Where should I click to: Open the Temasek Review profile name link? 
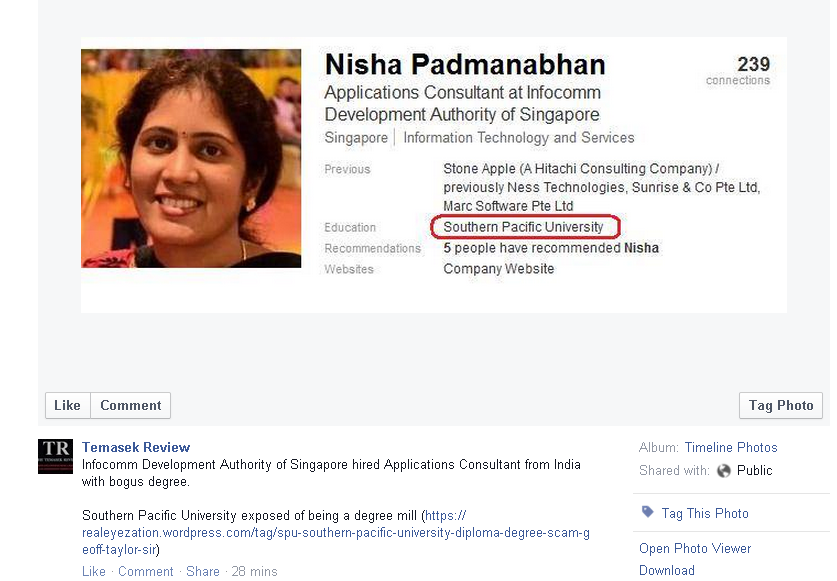click(136, 447)
